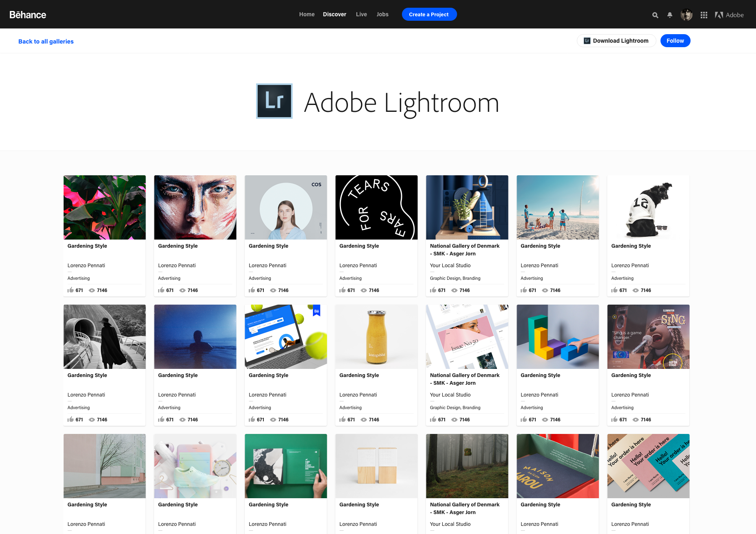756x534 pixels.
Task: Open TEARS FOR black logo thumbnail
Action: [x=376, y=207]
